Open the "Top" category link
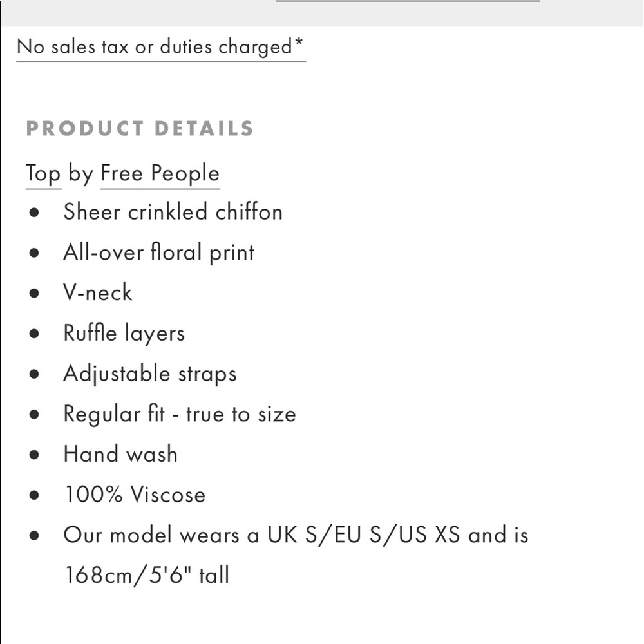Image resolution: width=644 pixels, height=644 pixels. (x=43, y=174)
